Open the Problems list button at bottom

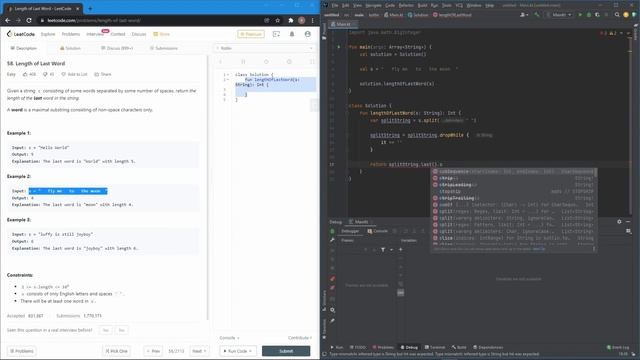point(22,351)
